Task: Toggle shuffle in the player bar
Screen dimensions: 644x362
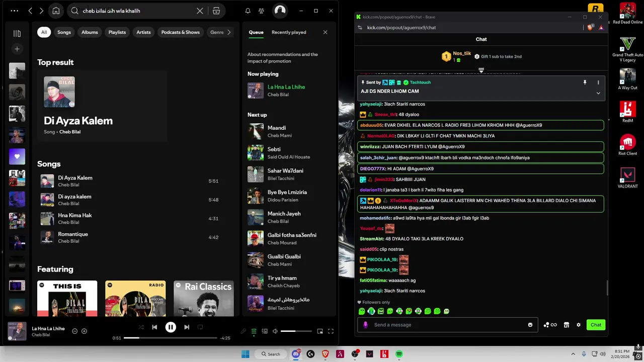Action: coord(141,327)
